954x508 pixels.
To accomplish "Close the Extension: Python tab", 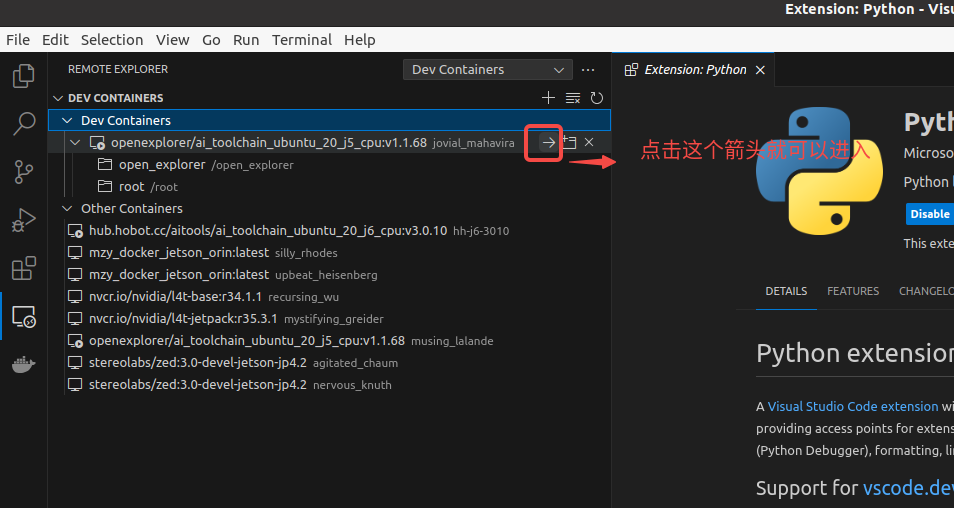I will [760, 70].
